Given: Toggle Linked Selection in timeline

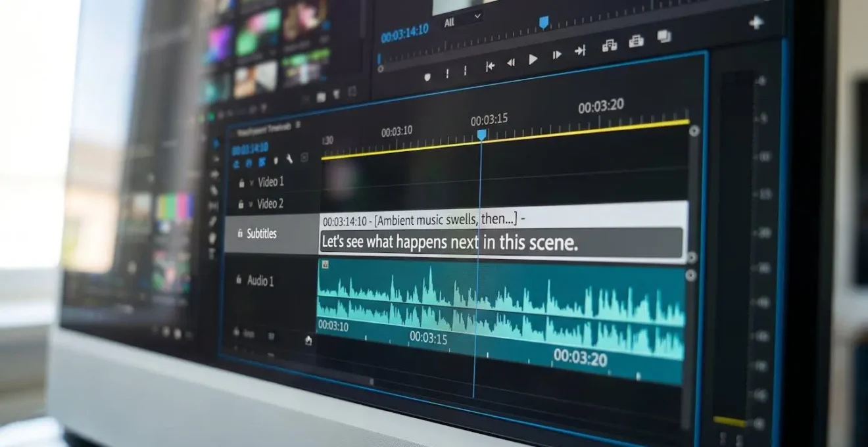Looking at the screenshot, I should pos(262,162).
